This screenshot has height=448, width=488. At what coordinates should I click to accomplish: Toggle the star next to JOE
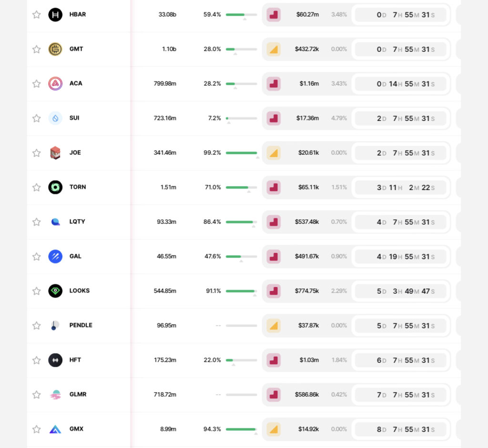pos(36,153)
